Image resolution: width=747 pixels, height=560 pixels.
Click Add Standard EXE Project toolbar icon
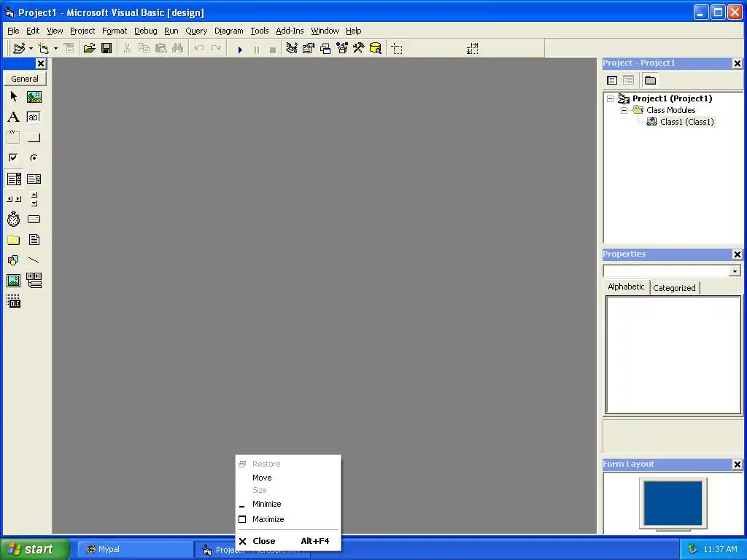19,48
